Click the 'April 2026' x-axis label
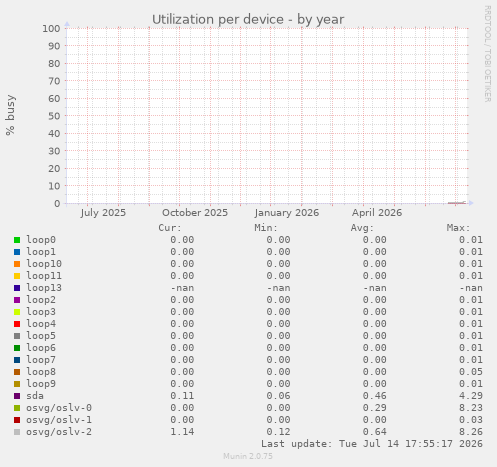This screenshot has height=467, width=497. click(x=377, y=213)
